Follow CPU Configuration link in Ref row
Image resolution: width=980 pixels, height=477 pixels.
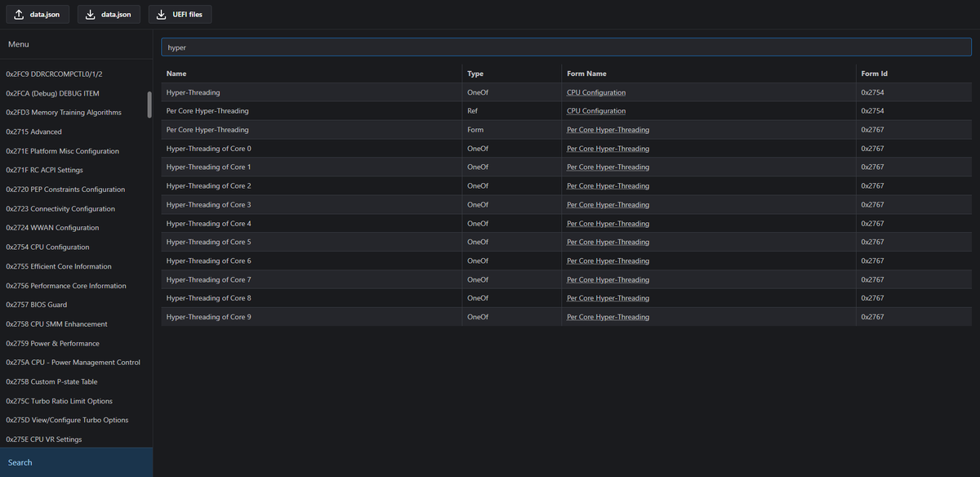[x=596, y=111]
